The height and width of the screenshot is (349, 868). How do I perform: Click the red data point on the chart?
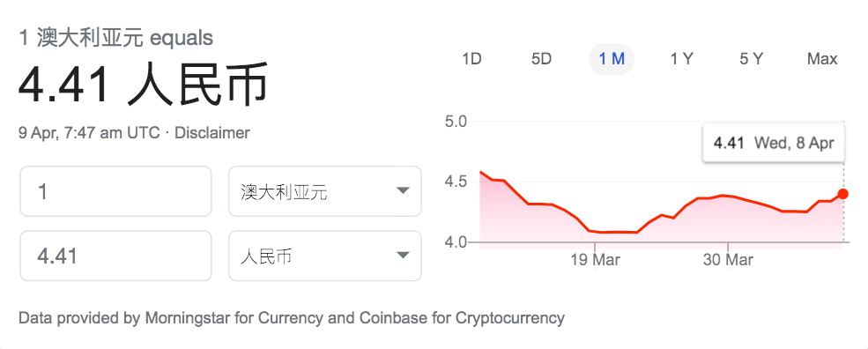click(x=842, y=194)
